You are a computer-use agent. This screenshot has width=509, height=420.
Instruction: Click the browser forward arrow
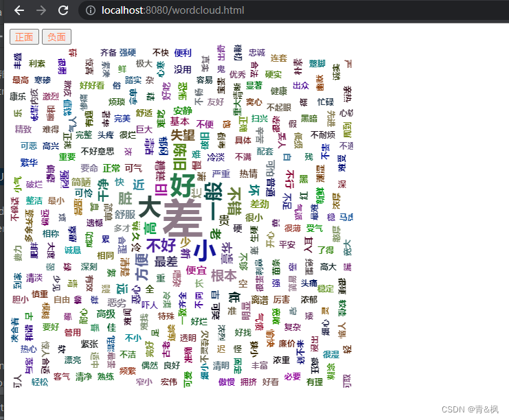[41, 10]
